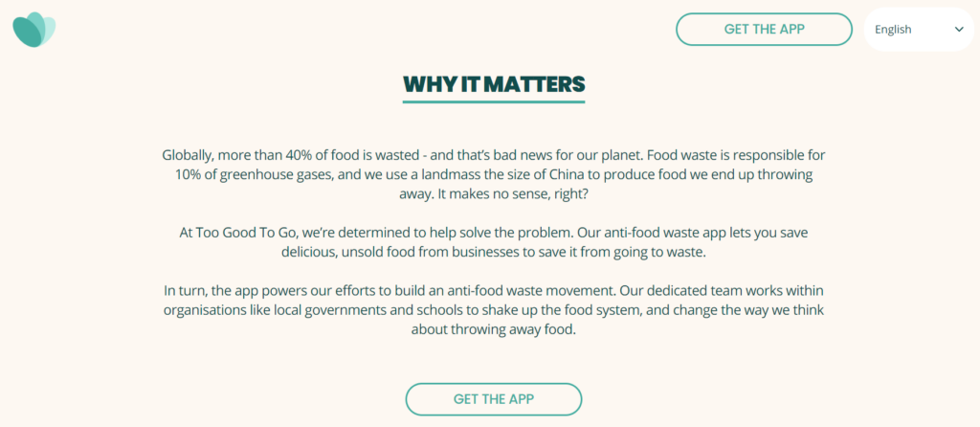Viewport: 980px width, 427px height.
Task: Expand the language selector chevron arrow
Action: 959,30
